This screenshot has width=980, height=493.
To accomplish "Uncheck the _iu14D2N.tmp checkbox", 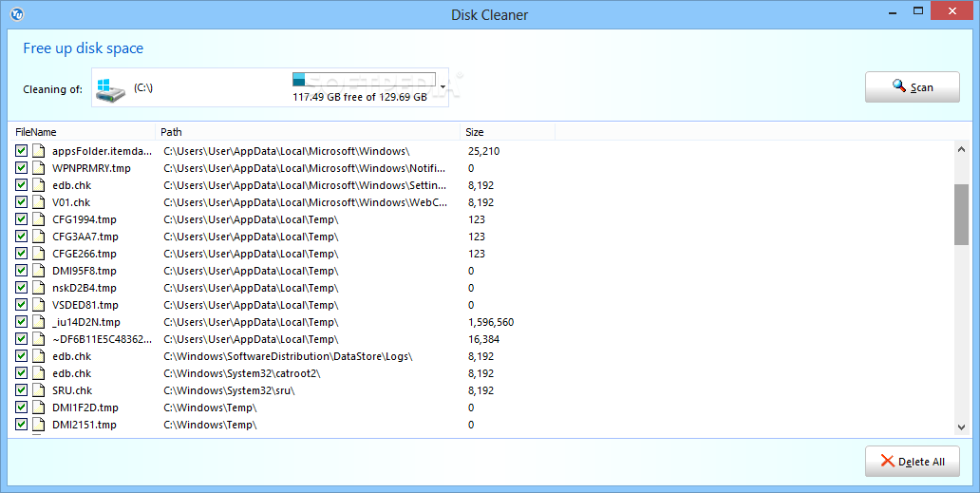I will click(x=21, y=322).
